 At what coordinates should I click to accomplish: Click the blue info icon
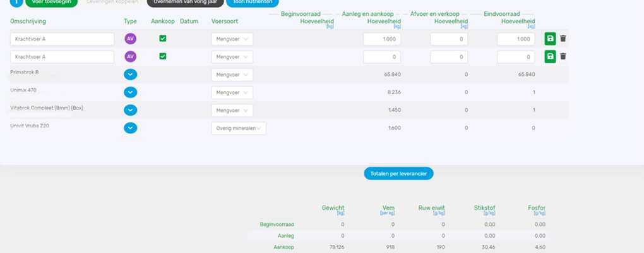tap(16, 2)
